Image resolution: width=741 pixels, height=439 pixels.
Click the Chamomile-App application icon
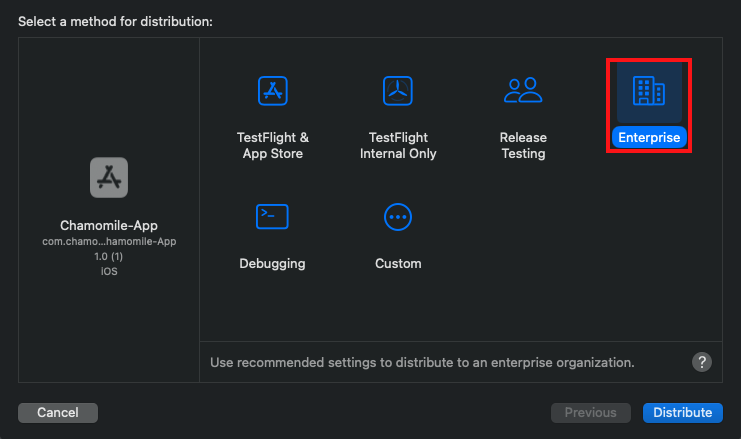pos(107,178)
